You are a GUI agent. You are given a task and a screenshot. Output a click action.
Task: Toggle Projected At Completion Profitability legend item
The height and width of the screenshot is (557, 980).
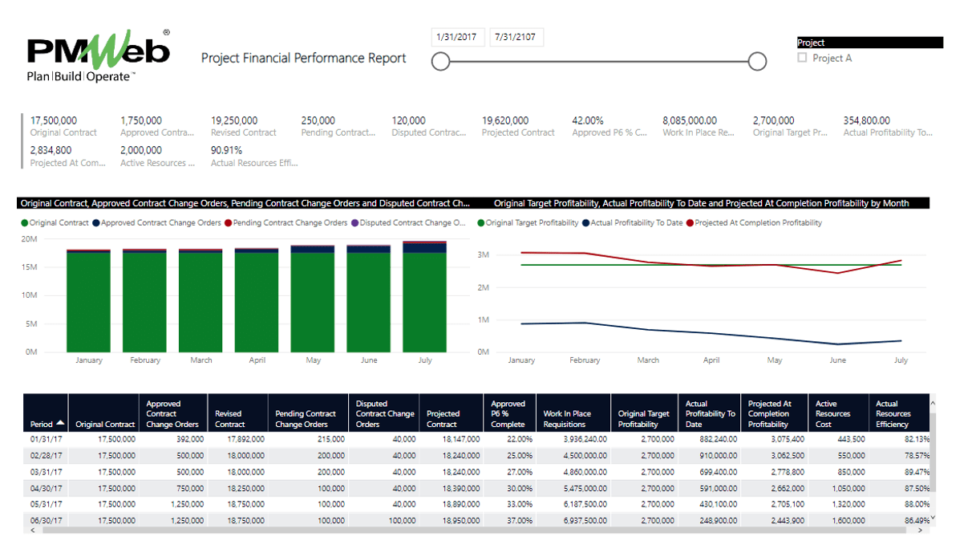coord(754,223)
